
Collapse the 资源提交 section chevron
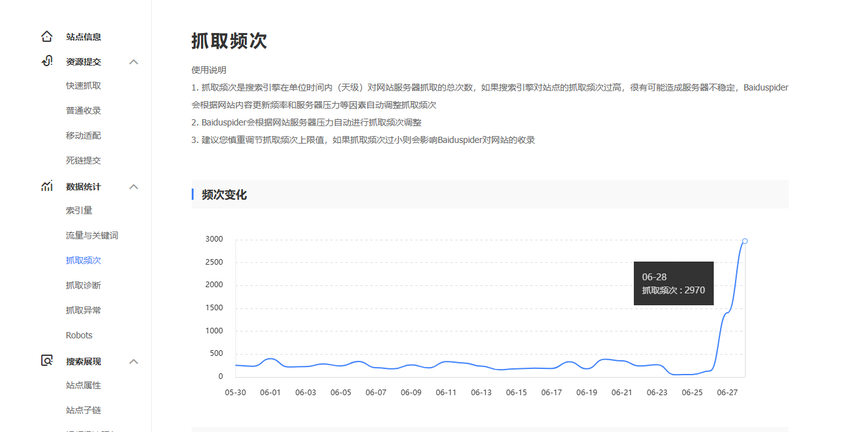pos(134,62)
